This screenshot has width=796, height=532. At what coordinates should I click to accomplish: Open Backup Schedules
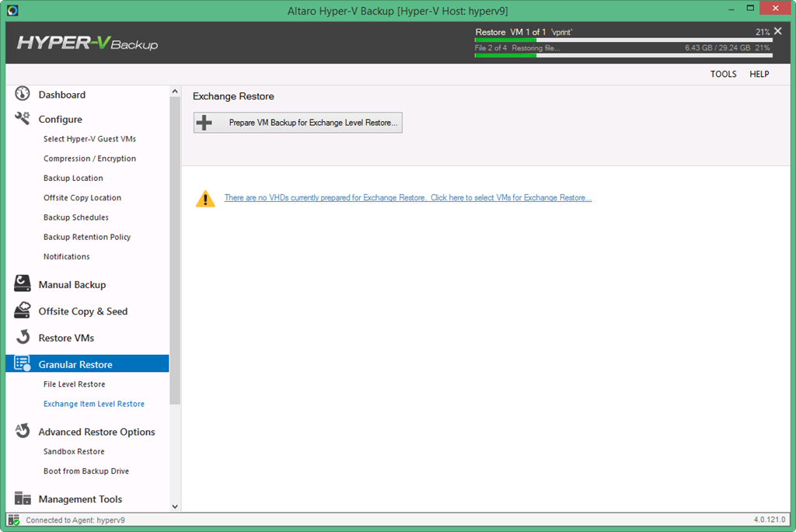pyautogui.click(x=76, y=217)
